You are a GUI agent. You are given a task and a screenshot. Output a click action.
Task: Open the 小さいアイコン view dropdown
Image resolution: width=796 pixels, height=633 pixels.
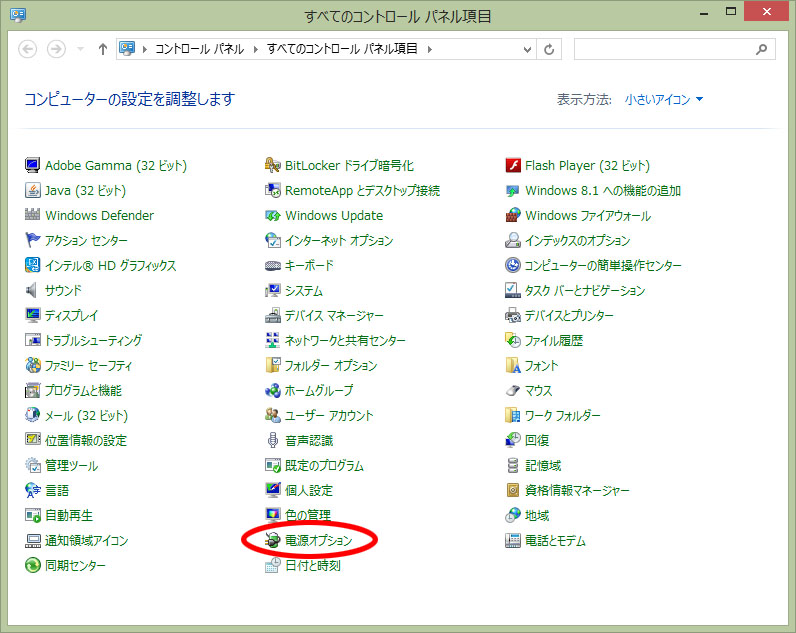664,99
